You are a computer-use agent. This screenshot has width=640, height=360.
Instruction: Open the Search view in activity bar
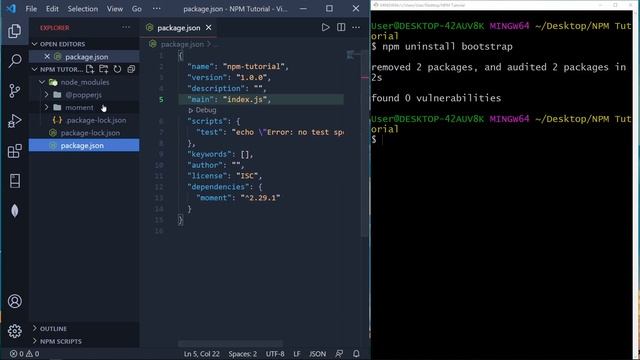[x=15, y=61]
